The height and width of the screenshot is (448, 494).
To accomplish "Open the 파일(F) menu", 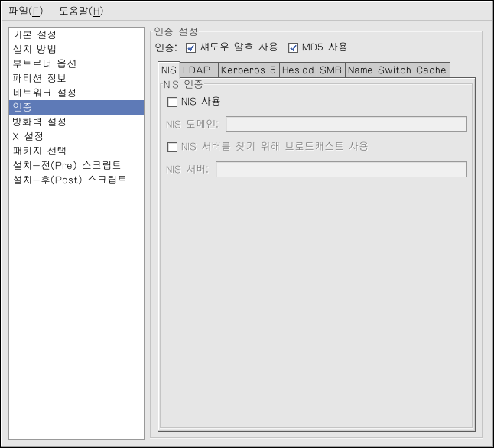I will tap(25, 11).
